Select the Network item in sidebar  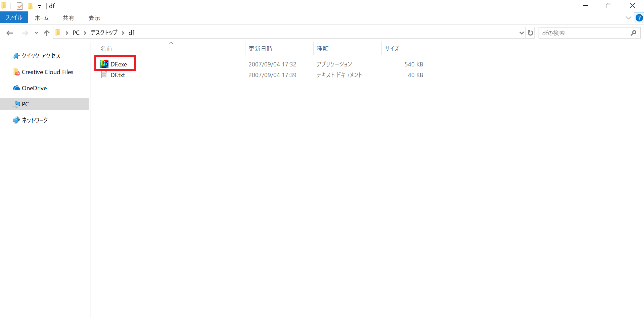(x=35, y=120)
